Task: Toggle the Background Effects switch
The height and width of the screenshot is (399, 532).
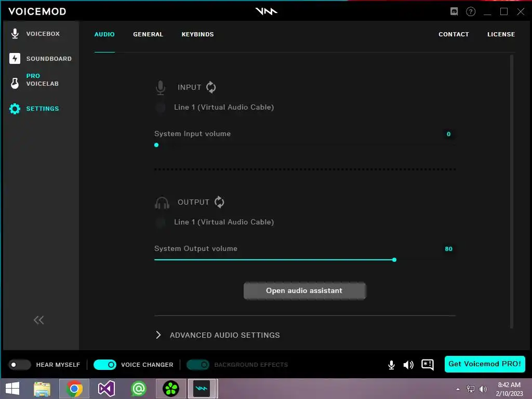Action: [x=198, y=365]
